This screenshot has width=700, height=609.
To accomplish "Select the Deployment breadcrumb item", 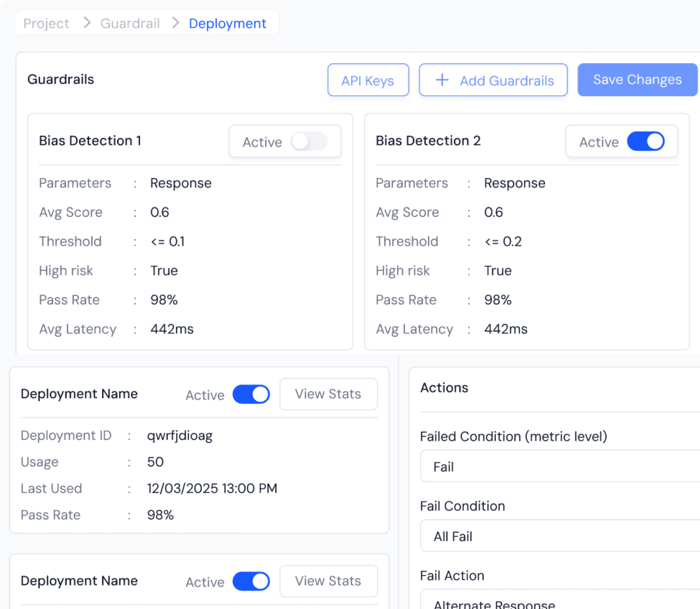I will (227, 23).
